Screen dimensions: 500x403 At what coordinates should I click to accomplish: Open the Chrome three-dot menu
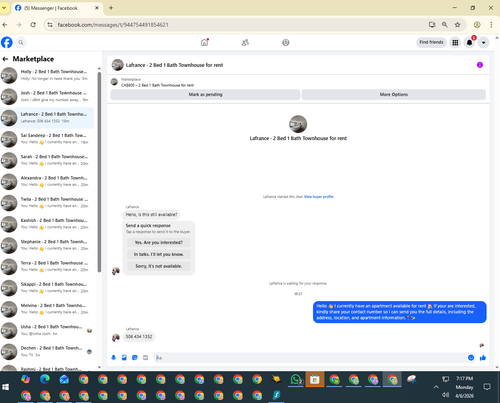click(x=491, y=25)
